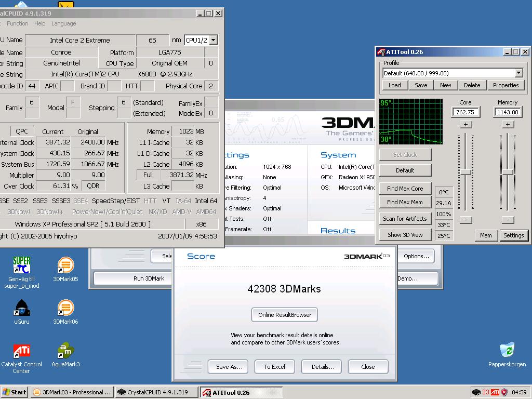Click the Full cache button
This screenshot has height=399, width=532.
pos(148,175)
